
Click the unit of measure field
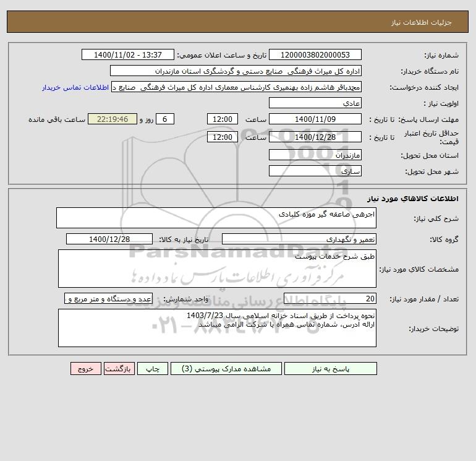pyautogui.click(x=108, y=298)
